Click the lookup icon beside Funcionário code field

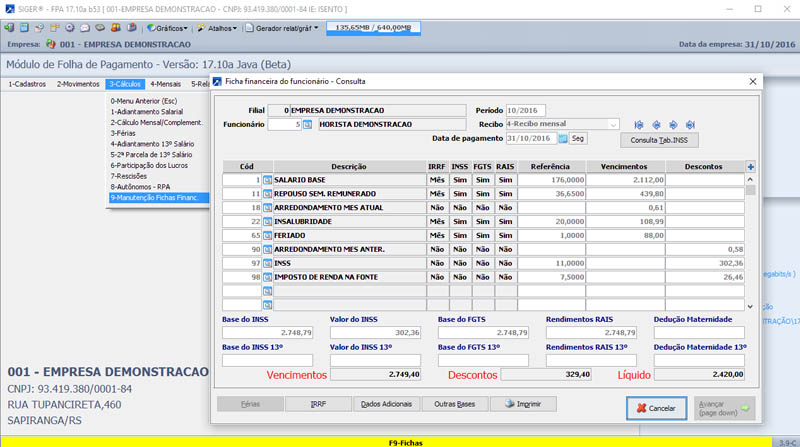tap(307, 125)
